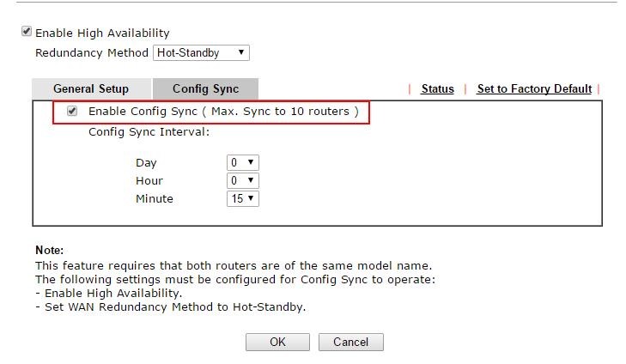Screen dimensions: 626x364
Task: Click the Hour field label
Action: pos(149,180)
